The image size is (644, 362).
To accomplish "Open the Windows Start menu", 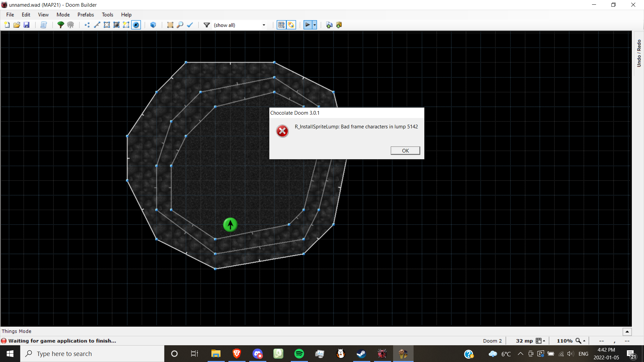I will 10,354.
